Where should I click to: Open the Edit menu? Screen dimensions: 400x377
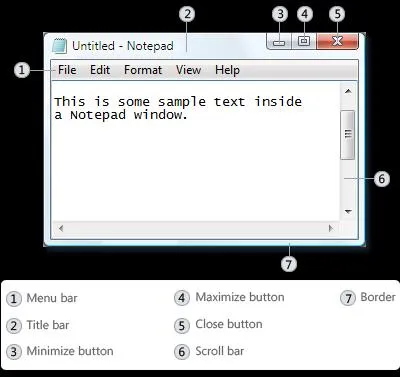pyautogui.click(x=100, y=70)
